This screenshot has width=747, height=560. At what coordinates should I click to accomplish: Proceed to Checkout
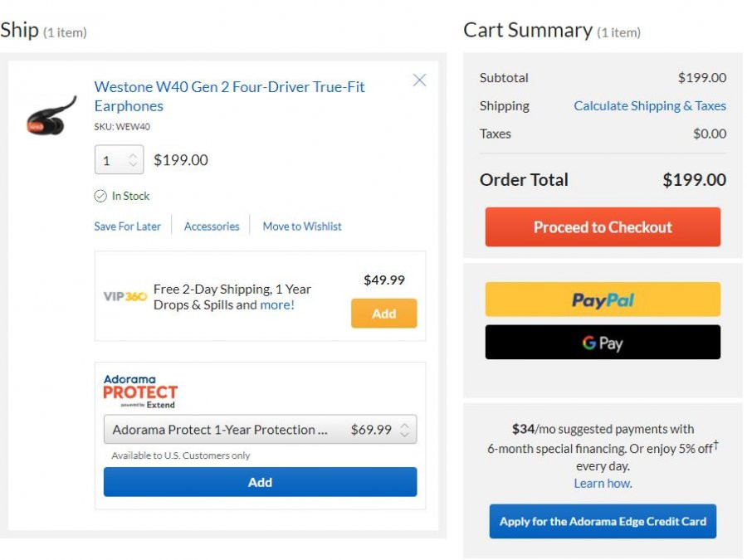pyautogui.click(x=603, y=226)
